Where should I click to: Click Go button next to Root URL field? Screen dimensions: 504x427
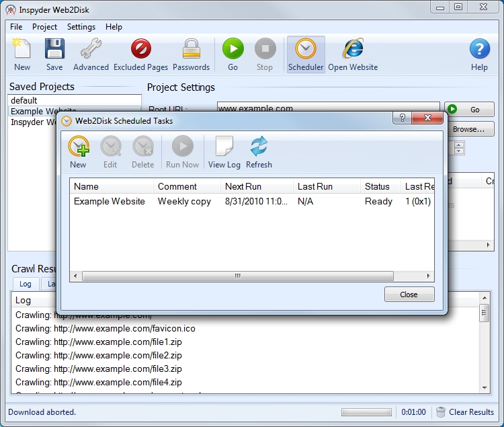[469, 110]
